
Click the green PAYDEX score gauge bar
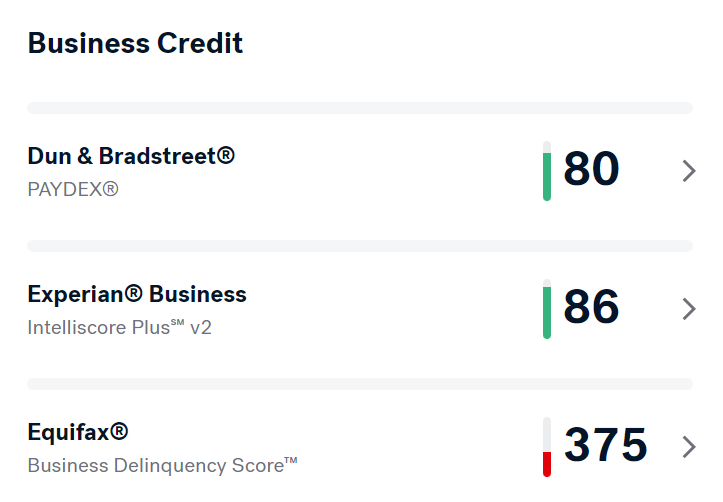pos(547,171)
